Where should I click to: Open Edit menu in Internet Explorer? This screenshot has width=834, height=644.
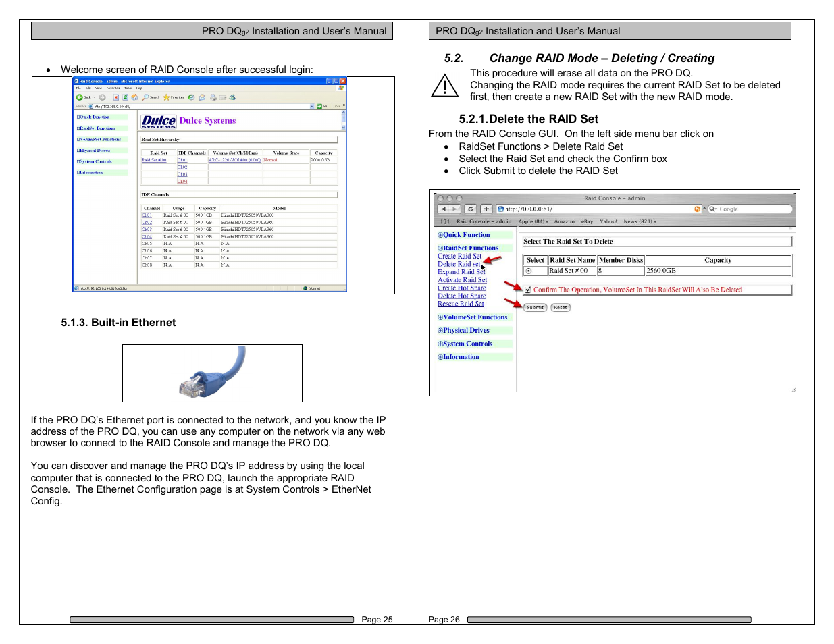88,88
